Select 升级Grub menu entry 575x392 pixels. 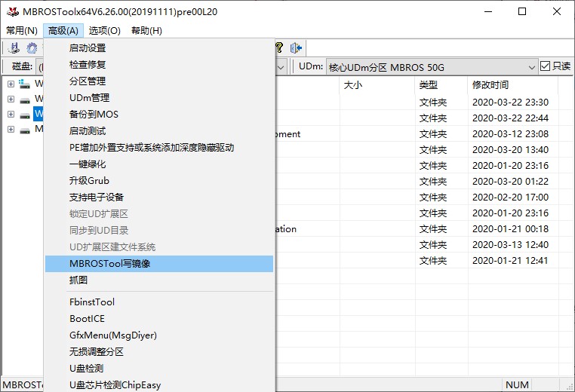coord(159,181)
